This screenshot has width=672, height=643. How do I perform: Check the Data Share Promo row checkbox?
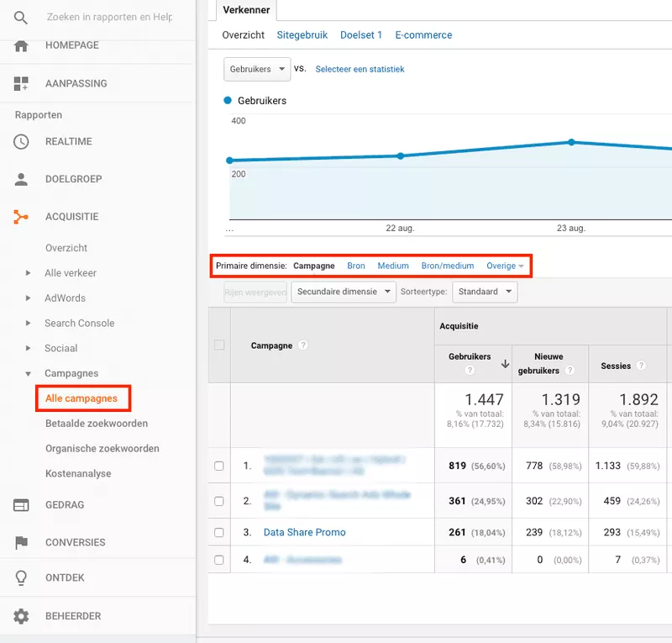[219, 532]
